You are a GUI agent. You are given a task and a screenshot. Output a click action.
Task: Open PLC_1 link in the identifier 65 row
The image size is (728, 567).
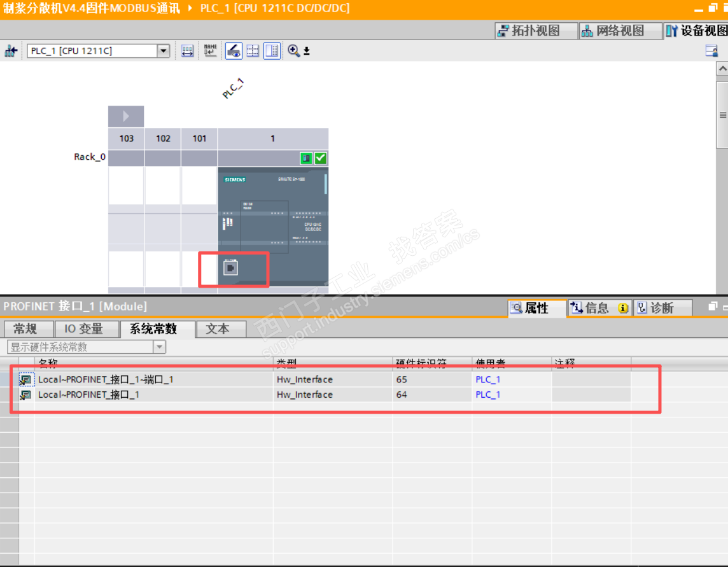click(488, 379)
